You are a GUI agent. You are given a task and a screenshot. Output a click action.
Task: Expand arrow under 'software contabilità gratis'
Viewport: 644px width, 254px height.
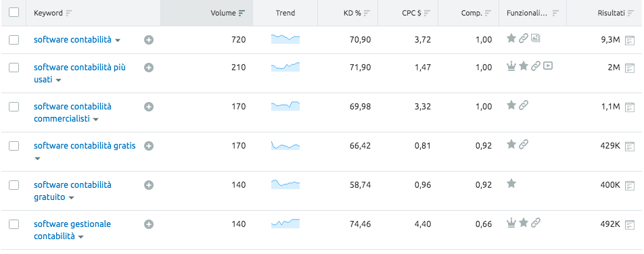point(37,158)
